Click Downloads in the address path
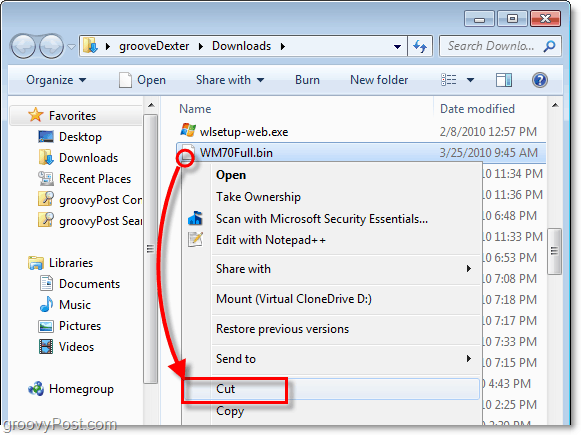The height and width of the screenshot is (435, 581). tap(241, 46)
